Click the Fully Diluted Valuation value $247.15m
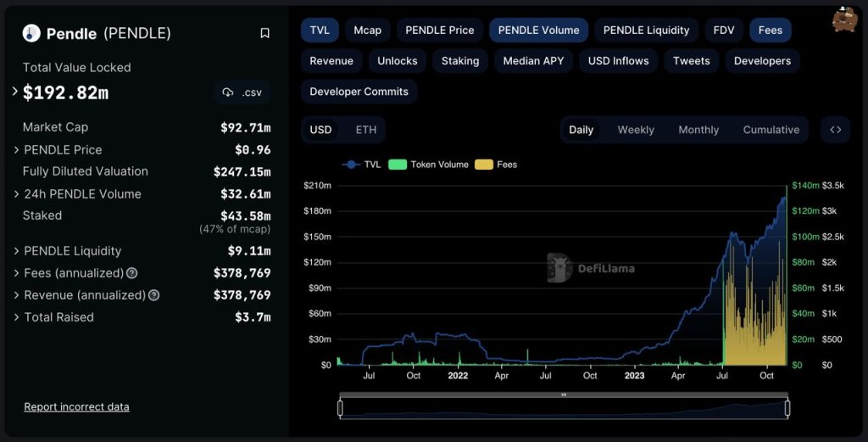The height and width of the screenshot is (442, 868). [242, 171]
